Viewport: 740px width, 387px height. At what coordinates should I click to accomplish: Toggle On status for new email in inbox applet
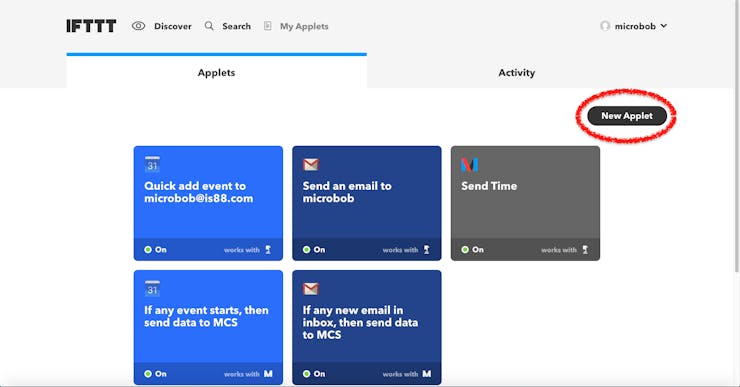pyautogui.click(x=314, y=374)
